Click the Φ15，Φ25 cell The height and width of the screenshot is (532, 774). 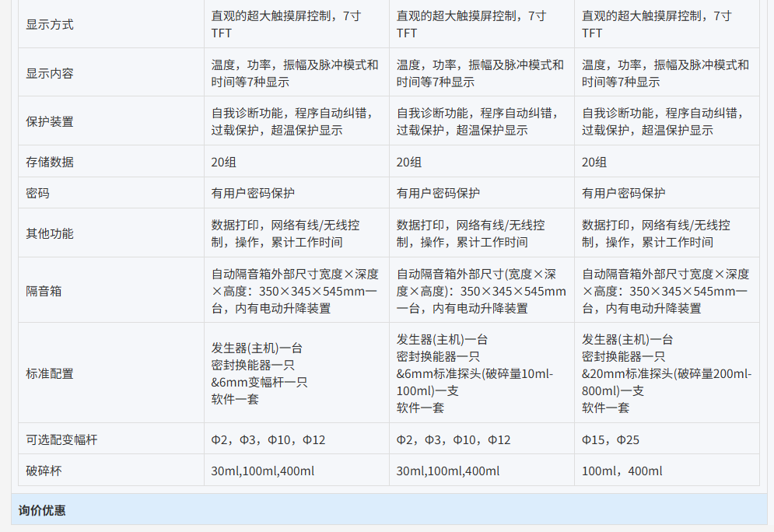(x=611, y=439)
